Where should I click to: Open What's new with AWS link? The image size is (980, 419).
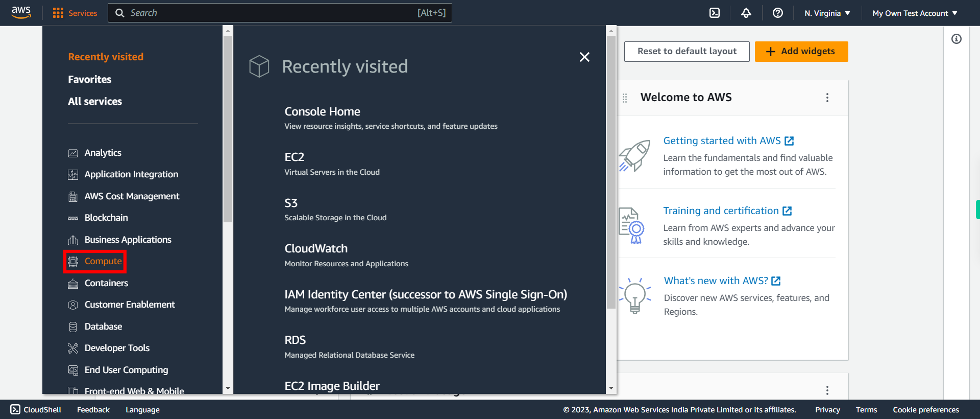(x=722, y=281)
